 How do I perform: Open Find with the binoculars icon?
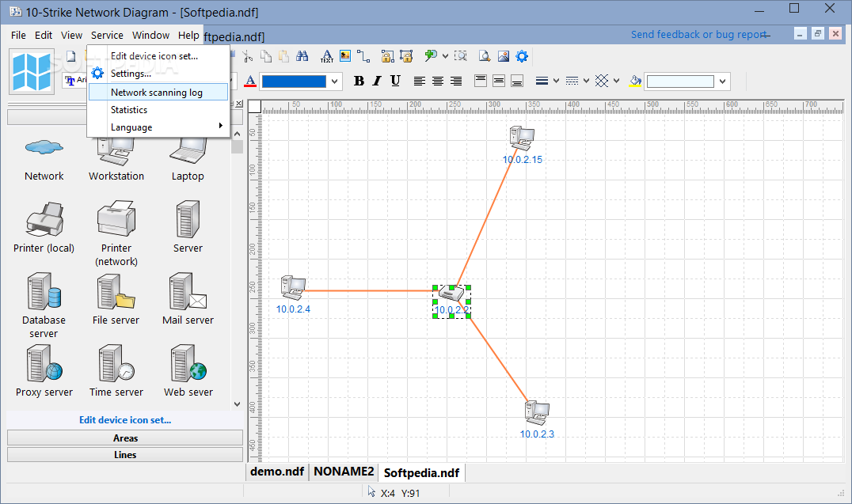[x=302, y=56]
